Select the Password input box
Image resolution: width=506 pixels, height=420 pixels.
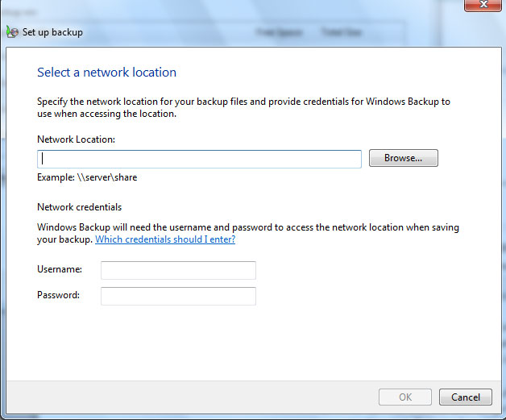tap(178, 296)
